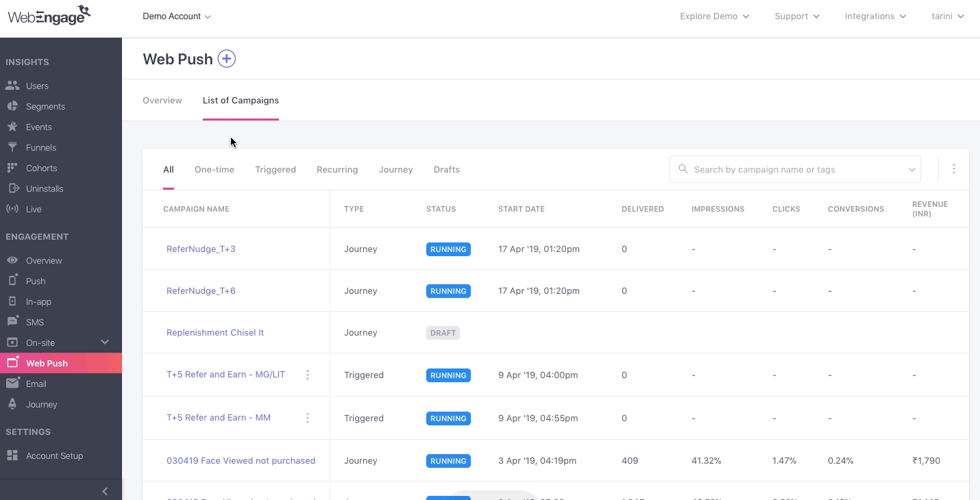Open Web Push icon in sidebar
Image resolution: width=980 pixels, height=500 pixels.
coord(12,362)
